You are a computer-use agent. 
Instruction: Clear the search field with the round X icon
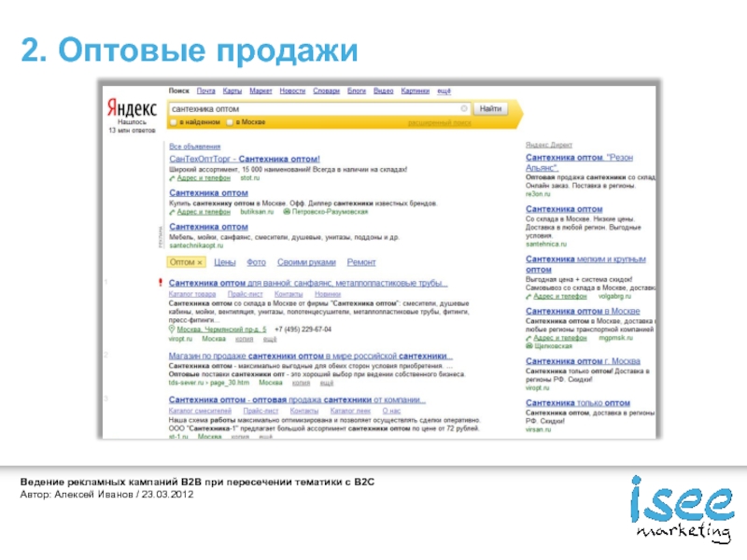pyautogui.click(x=464, y=108)
